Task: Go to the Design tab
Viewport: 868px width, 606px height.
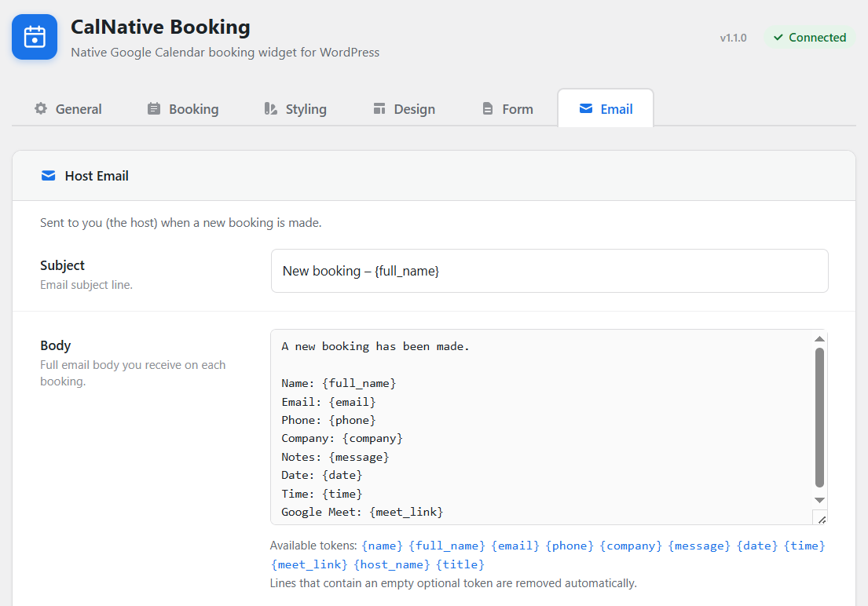Action: coord(404,109)
